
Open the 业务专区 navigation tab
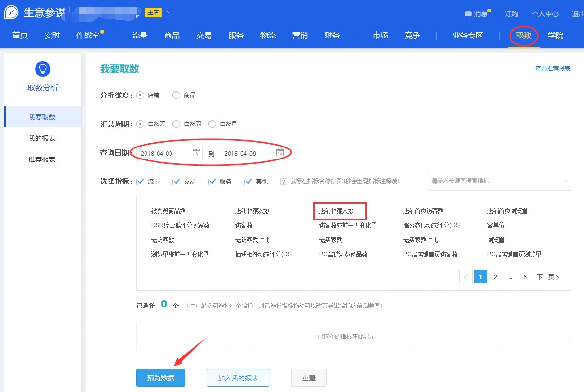point(468,36)
